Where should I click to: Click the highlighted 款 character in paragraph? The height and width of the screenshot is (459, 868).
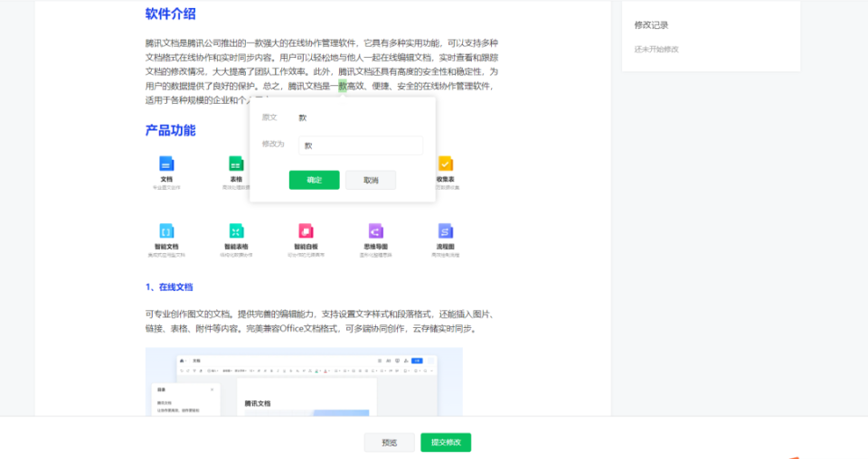(x=343, y=86)
